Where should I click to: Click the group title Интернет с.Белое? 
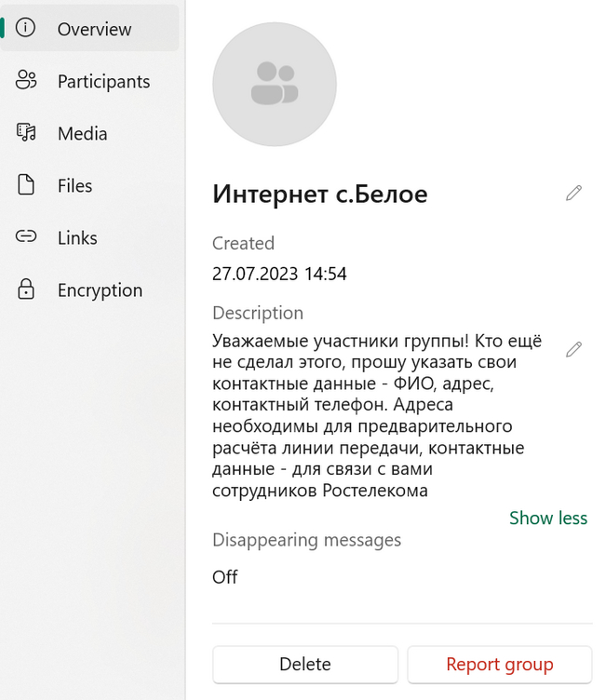coord(319,194)
